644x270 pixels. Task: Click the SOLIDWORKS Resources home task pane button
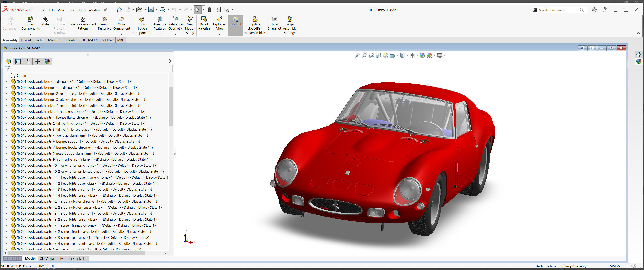coord(639,55)
